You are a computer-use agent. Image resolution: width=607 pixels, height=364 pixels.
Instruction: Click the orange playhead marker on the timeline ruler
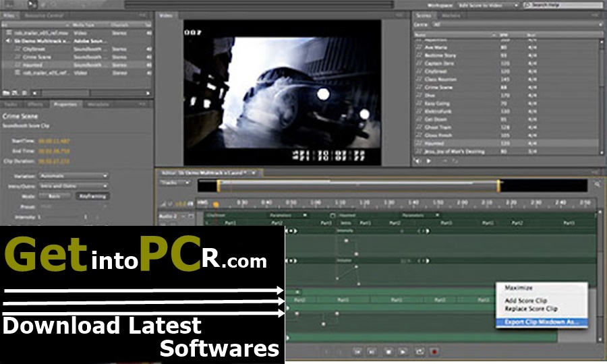(216, 204)
